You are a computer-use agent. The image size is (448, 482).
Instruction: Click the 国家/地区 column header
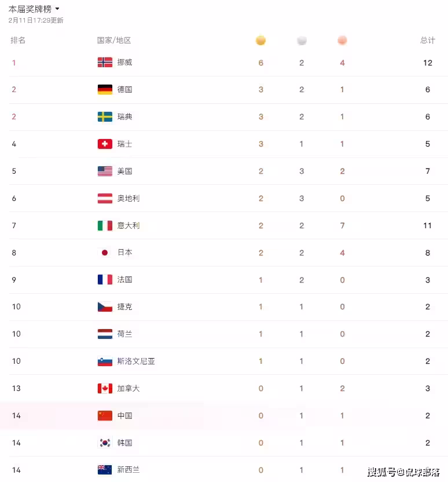click(114, 41)
